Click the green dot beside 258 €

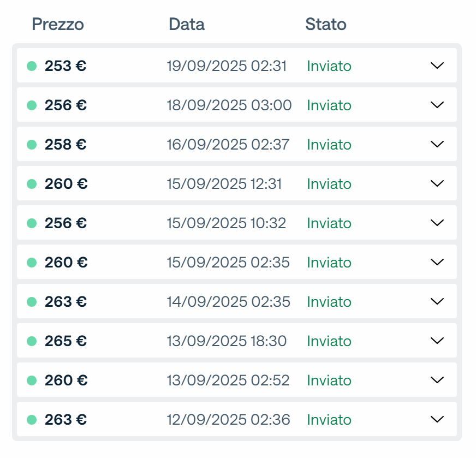32,145
